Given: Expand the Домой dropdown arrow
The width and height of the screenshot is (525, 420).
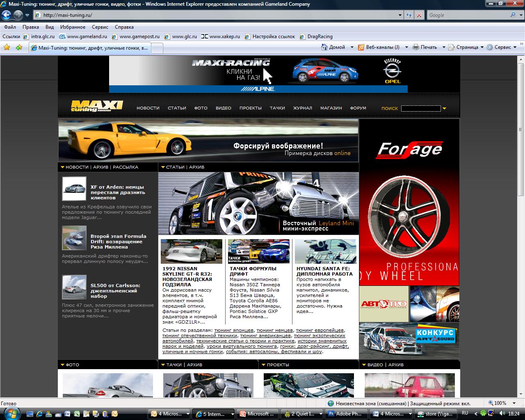Looking at the screenshot, I should click(352, 47).
